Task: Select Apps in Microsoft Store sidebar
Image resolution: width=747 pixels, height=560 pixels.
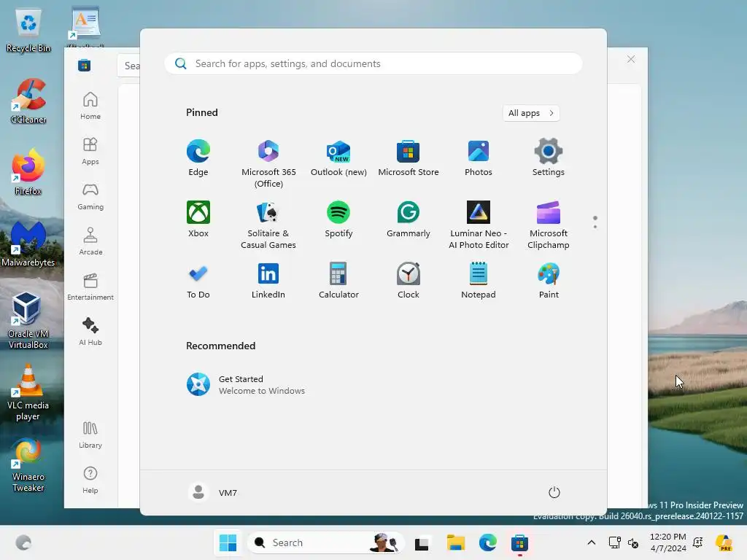Action: pos(90,151)
